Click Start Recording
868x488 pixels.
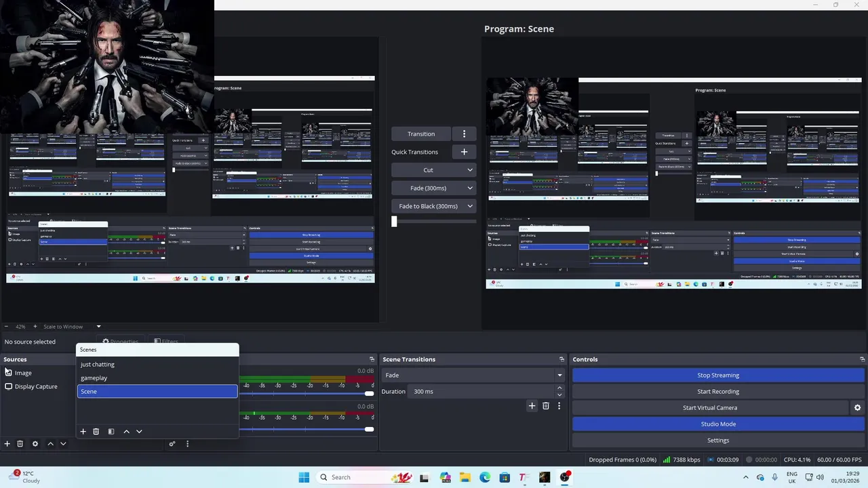[718, 391]
